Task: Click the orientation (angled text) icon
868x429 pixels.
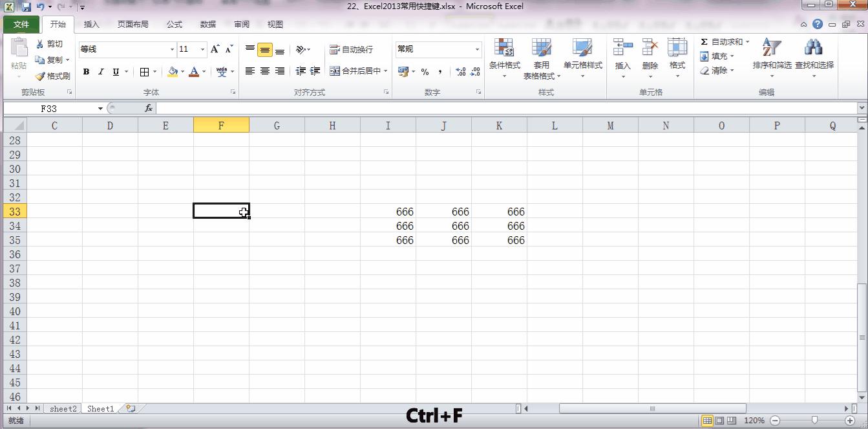Action: click(x=301, y=50)
